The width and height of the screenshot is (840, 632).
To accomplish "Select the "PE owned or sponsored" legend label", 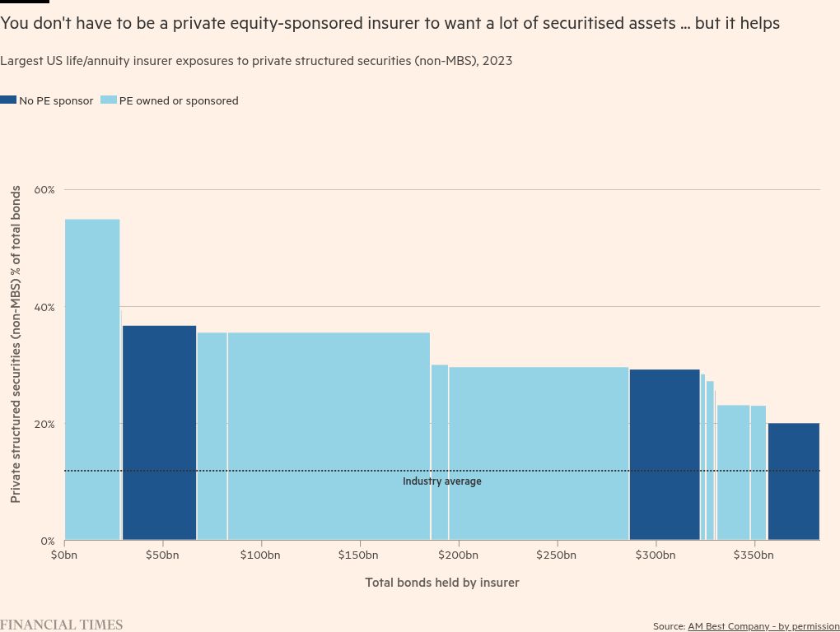I will [179, 101].
